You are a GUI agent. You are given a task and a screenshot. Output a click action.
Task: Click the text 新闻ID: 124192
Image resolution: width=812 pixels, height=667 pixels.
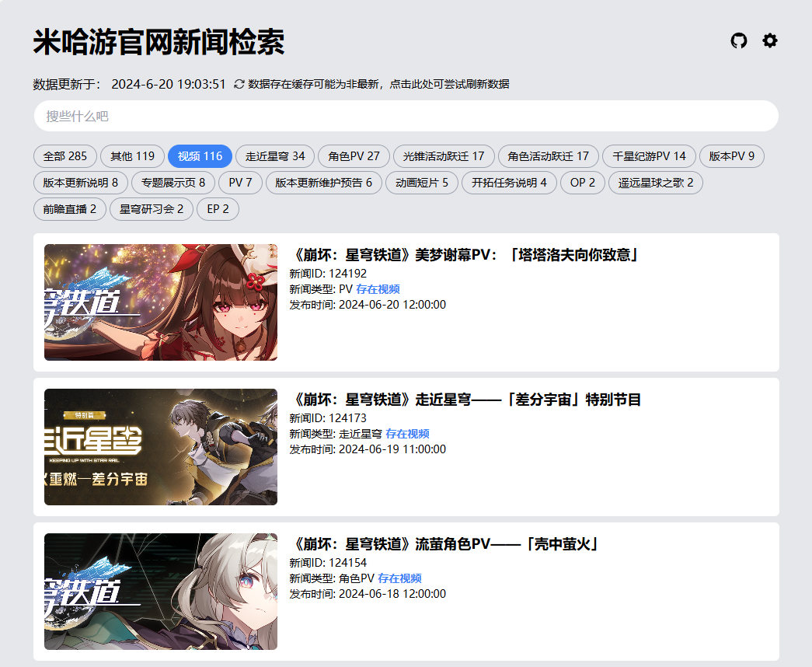(x=328, y=274)
